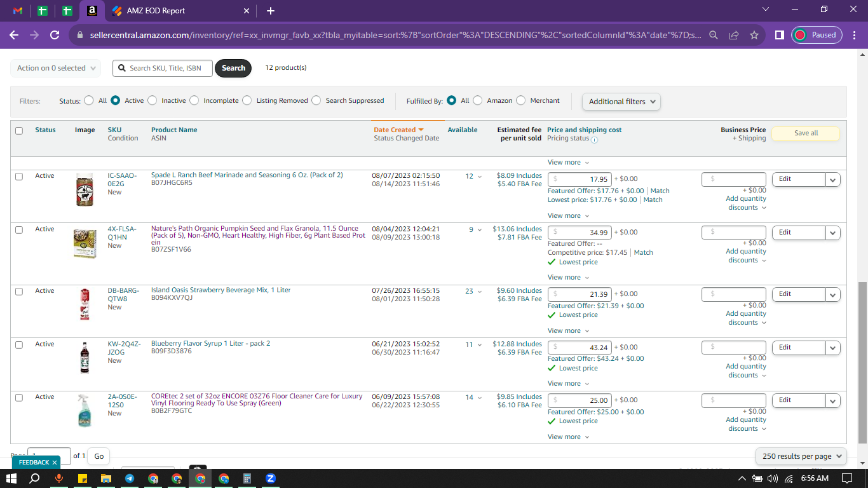Open the Amazon Seller Central pinned tab
868x488 pixels.
(x=92, y=11)
